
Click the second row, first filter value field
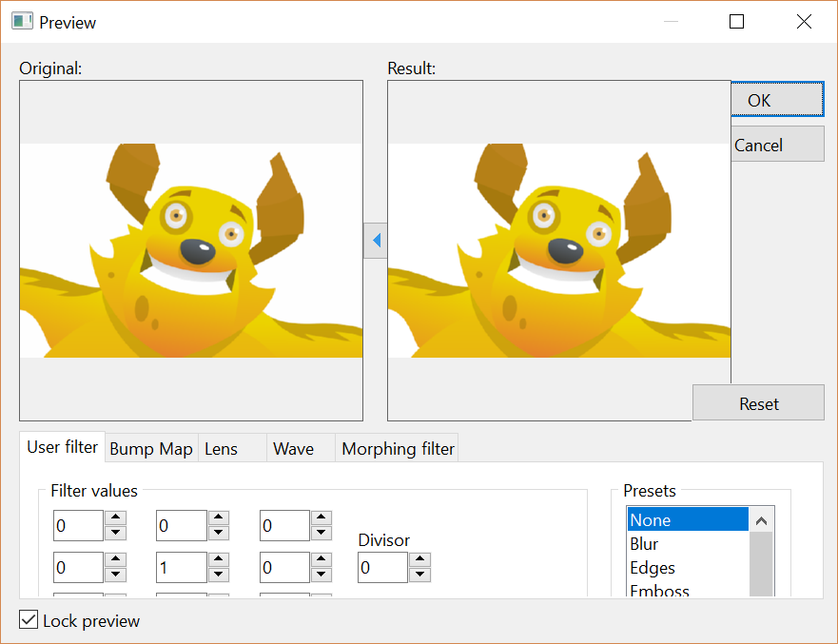coord(78,567)
